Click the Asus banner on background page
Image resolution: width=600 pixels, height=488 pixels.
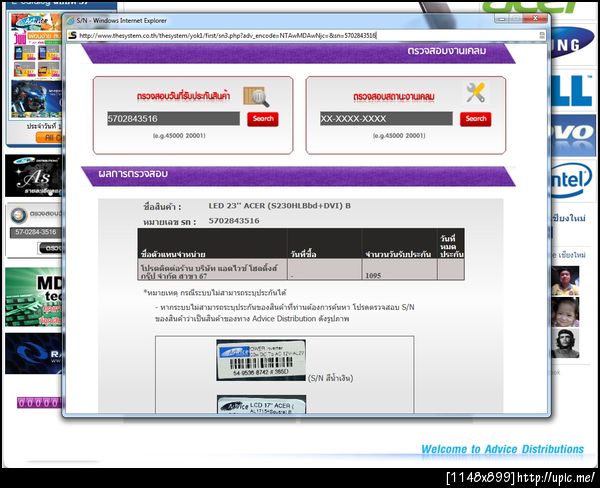34,176
